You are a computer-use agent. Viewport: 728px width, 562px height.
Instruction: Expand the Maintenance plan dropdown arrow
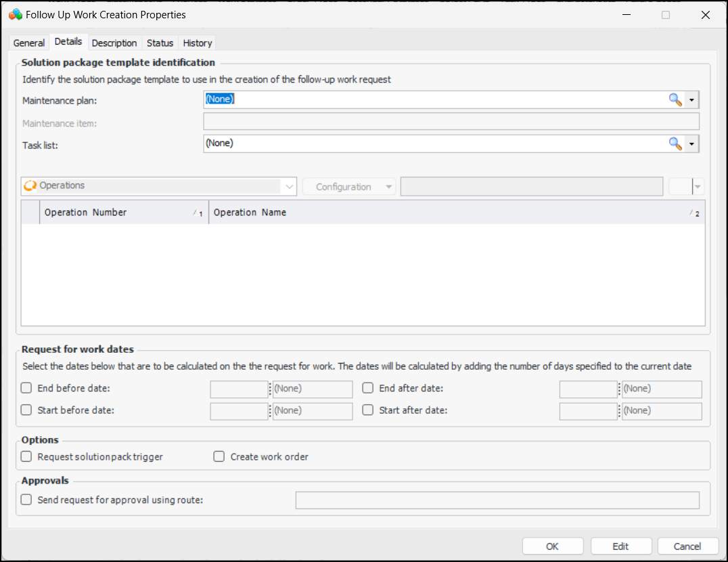point(691,100)
